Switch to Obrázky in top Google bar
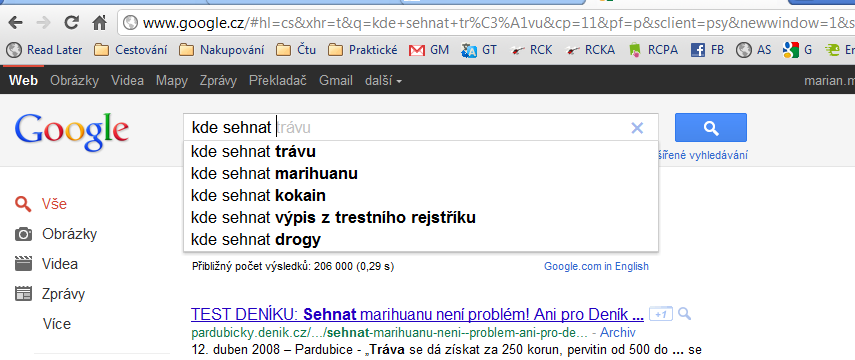Screen dimensions: 855x360 click(74, 81)
